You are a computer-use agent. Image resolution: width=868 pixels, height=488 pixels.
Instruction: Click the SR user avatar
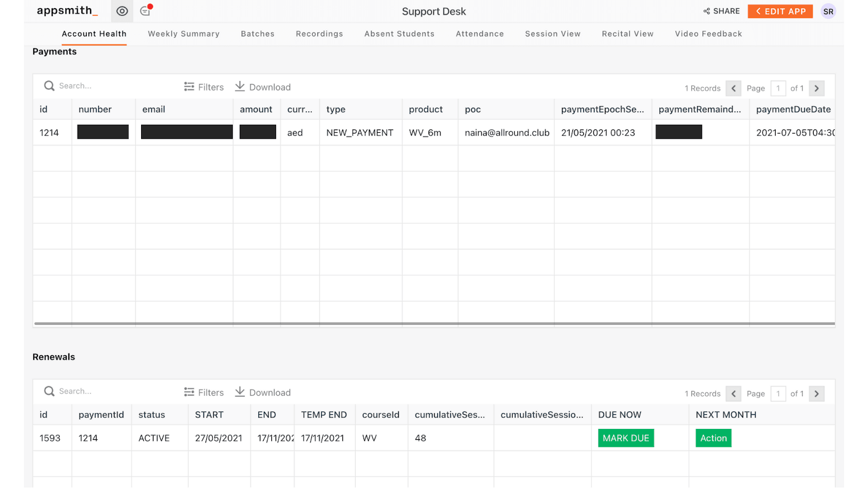pos(828,11)
